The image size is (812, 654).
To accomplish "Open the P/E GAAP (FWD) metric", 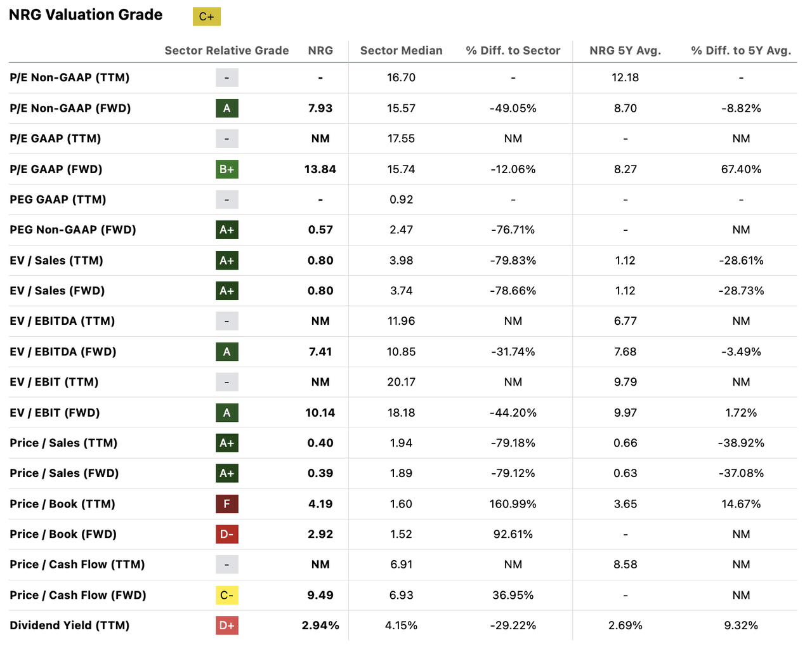I will (x=56, y=169).
